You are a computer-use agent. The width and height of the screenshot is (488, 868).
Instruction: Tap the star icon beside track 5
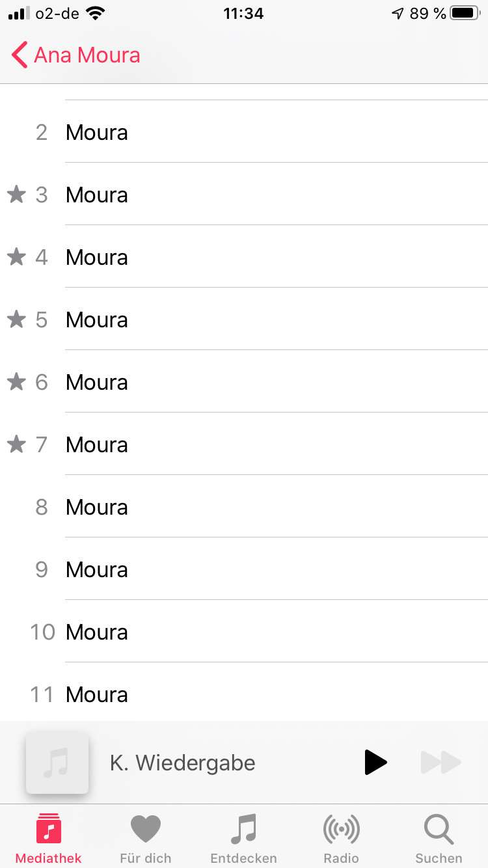tap(16, 319)
